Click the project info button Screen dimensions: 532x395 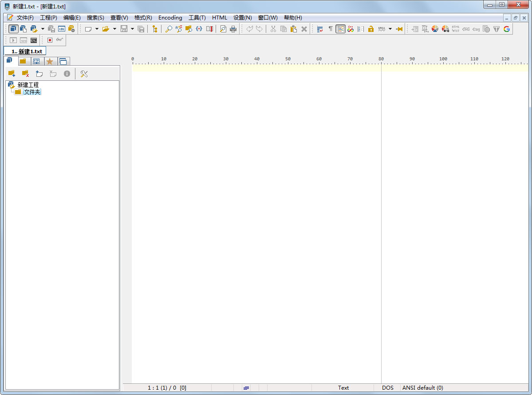tap(67, 73)
